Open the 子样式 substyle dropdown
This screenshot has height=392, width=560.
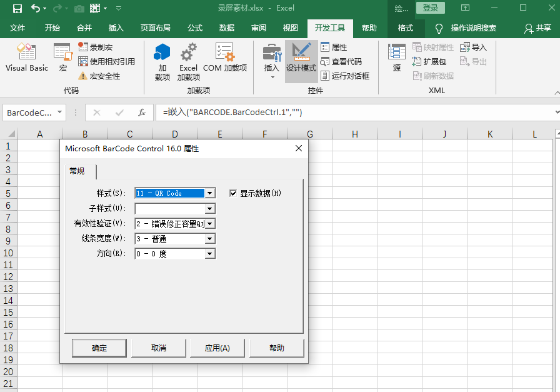pyautogui.click(x=209, y=208)
